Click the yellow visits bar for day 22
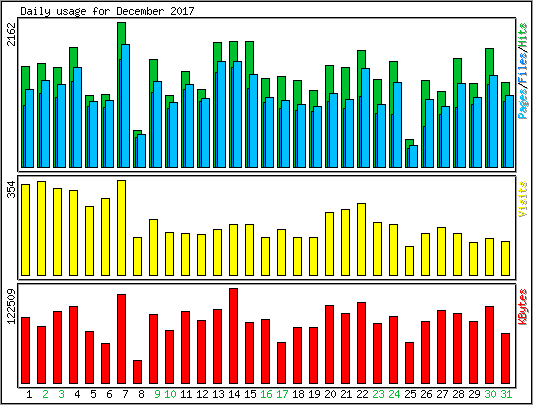 pyautogui.click(x=361, y=239)
